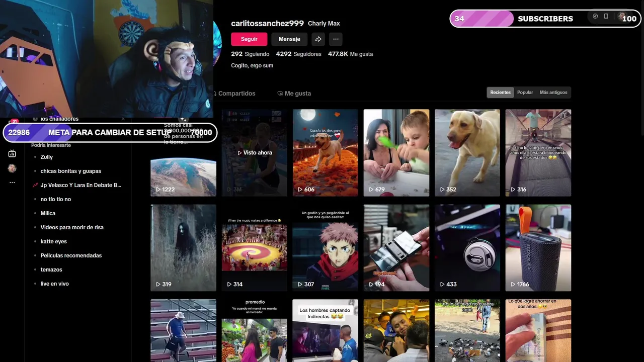Click the Seguir button on the profile
Image resolution: width=644 pixels, height=362 pixels.
pos(249,39)
